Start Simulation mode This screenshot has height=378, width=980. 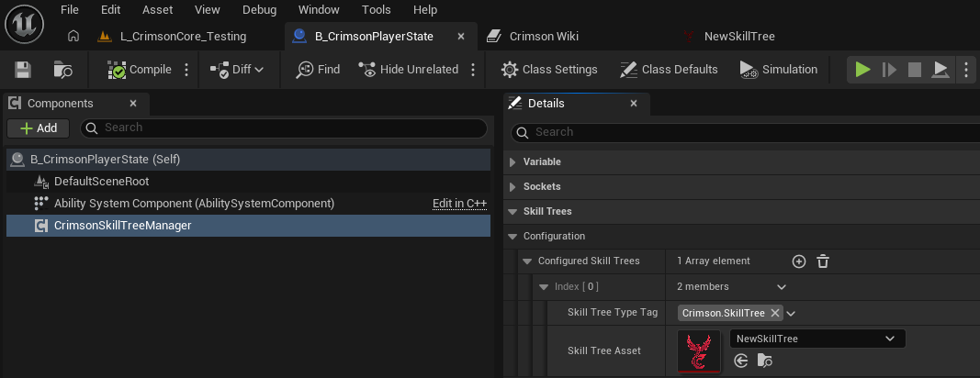(778, 70)
